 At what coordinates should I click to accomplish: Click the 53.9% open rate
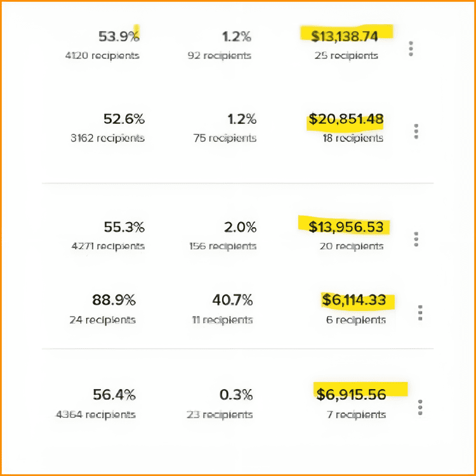(x=119, y=36)
